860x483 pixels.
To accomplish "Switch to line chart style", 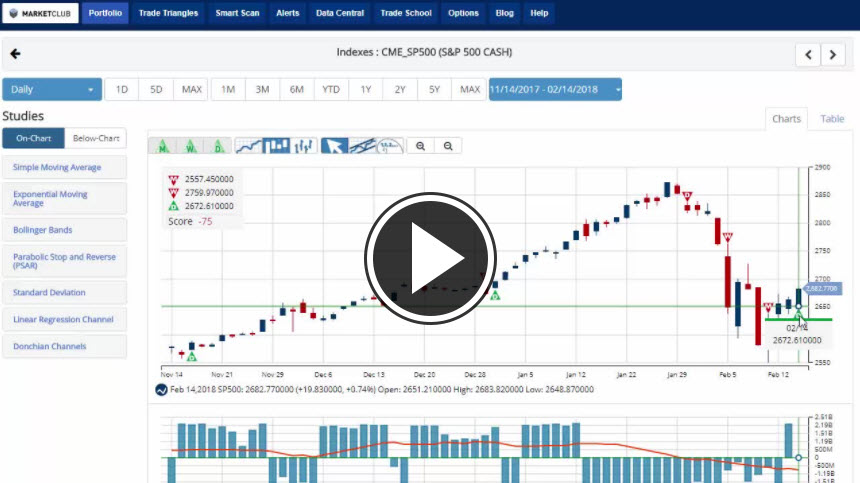I will (x=249, y=146).
